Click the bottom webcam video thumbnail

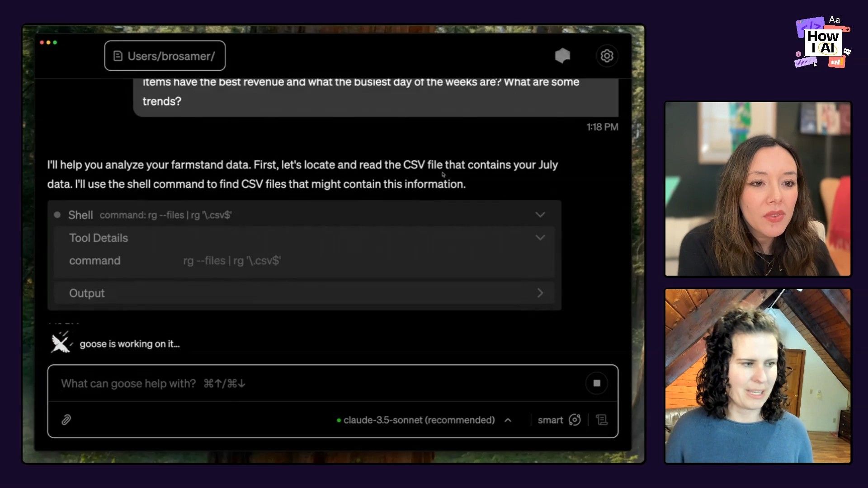[x=758, y=376]
